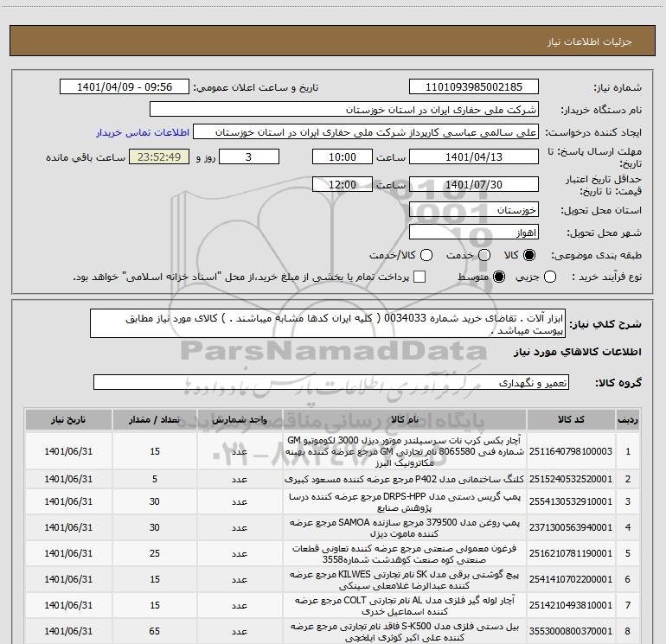The width and height of the screenshot is (666, 644).
Task: Click item code 2371300563940001
Action: pyautogui.click(x=571, y=527)
